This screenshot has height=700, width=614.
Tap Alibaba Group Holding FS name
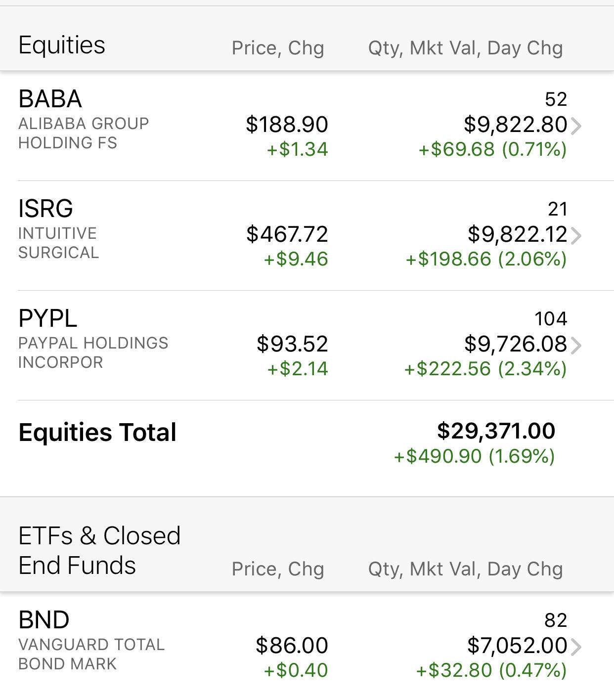[x=84, y=133]
